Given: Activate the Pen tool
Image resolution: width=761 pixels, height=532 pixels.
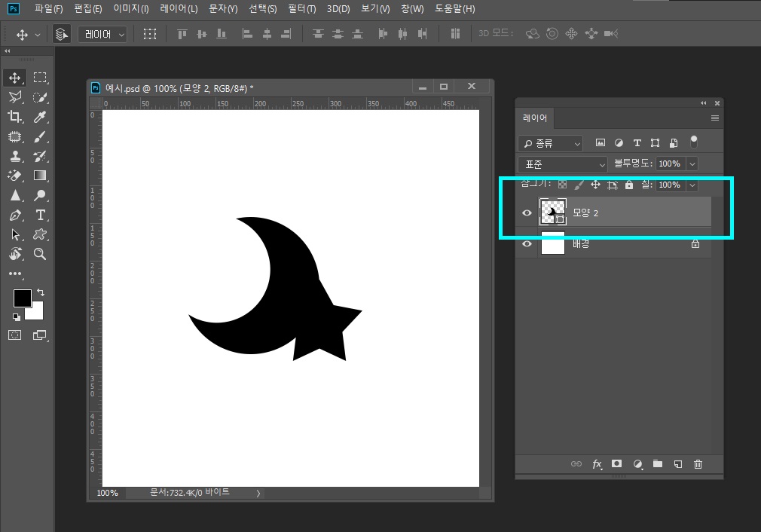Looking at the screenshot, I should 14,215.
